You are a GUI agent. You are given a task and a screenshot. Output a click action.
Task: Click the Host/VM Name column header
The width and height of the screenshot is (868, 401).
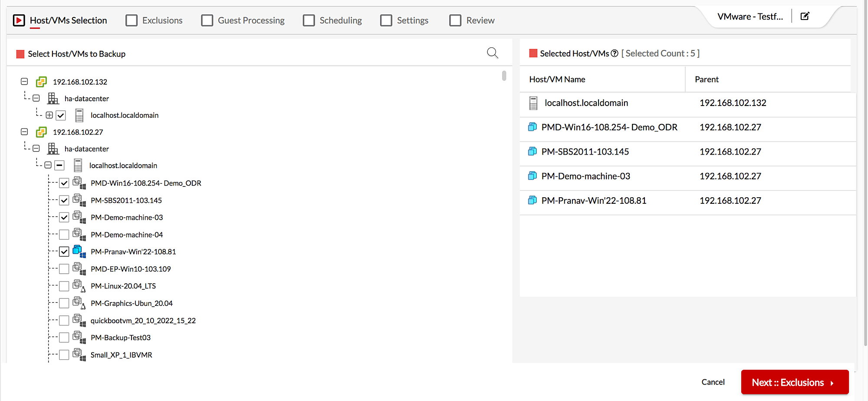(x=557, y=80)
